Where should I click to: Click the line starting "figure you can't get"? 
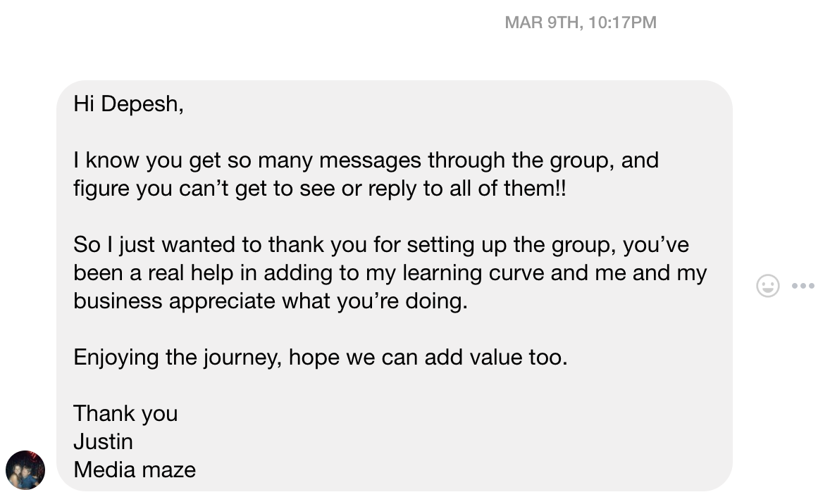pos(319,189)
